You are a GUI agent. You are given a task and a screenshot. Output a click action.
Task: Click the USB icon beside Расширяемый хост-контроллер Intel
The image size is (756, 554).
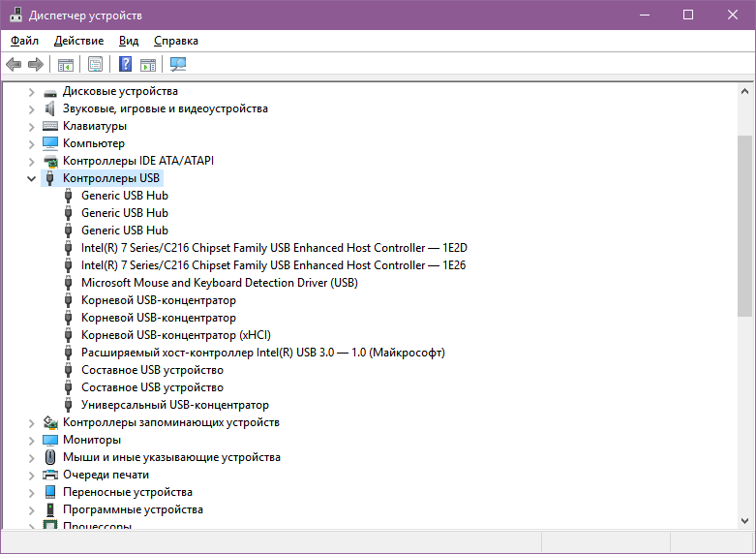(69, 353)
